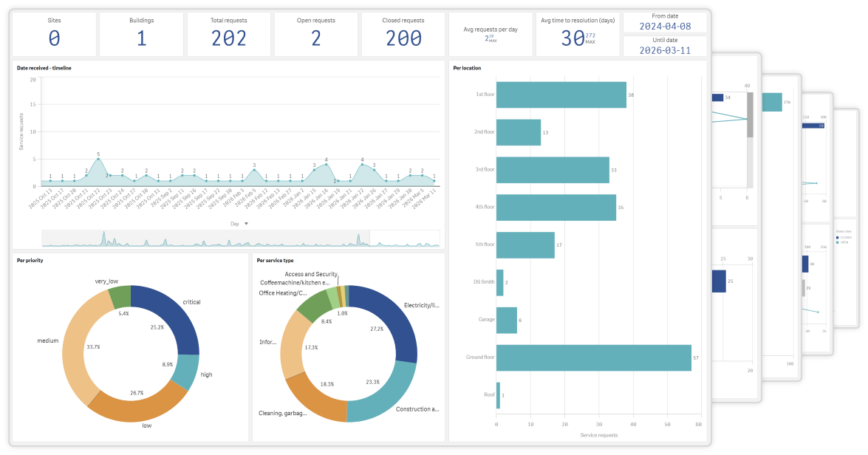Select the dark blue bar labeled 34 on background sheet
868x455 pixels.
(x=717, y=97)
